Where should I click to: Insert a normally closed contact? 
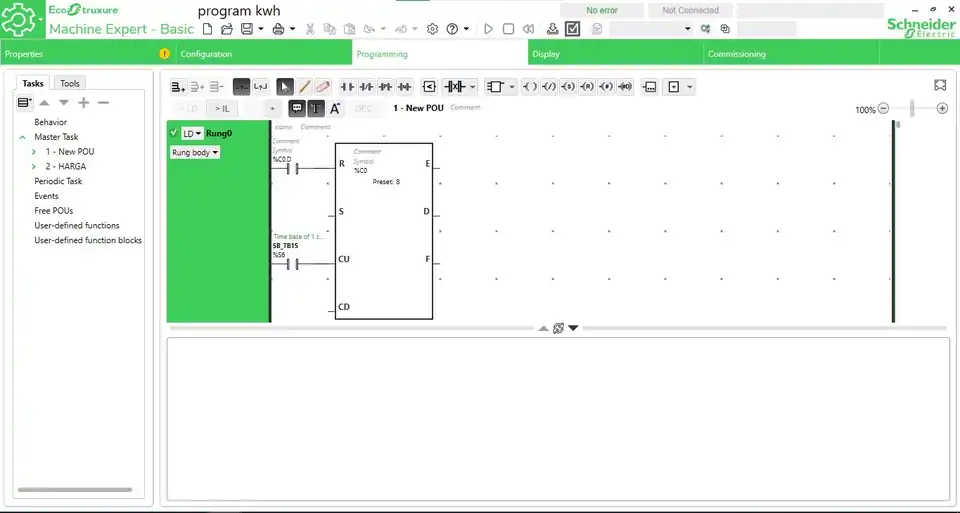[366, 87]
